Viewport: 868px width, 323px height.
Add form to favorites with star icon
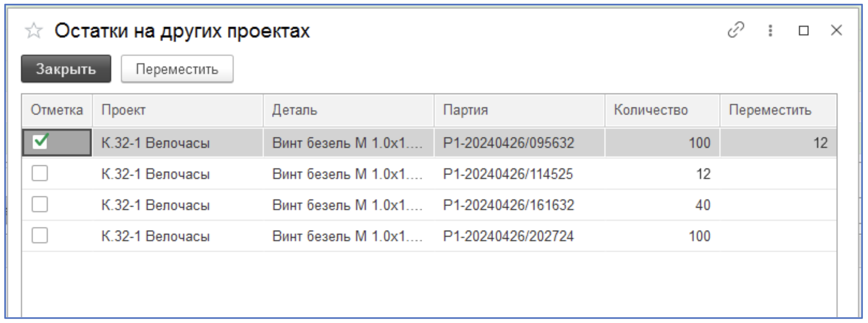tap(34, 31)
